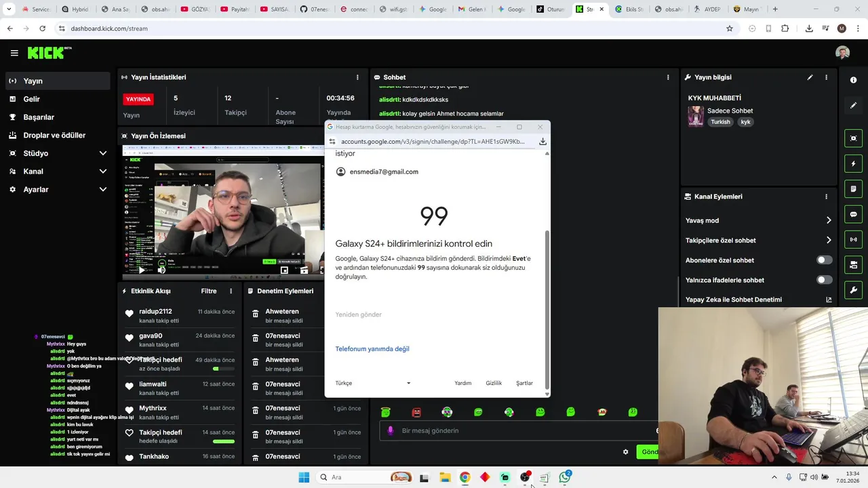Viewport: 868px width, 488px height.
Task: Open File Explorer from the taskbar
Action: coord(445,477)
